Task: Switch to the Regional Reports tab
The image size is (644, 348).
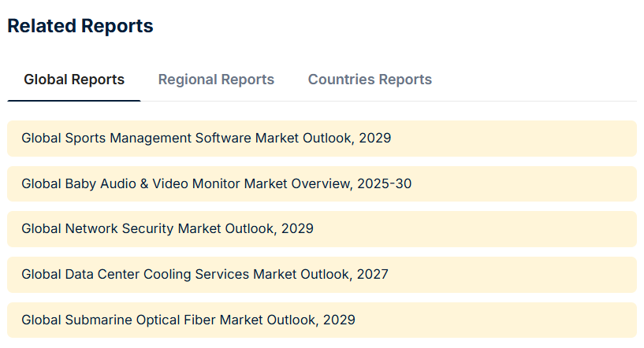Action: pyautogui.click(x=216, y=80)
